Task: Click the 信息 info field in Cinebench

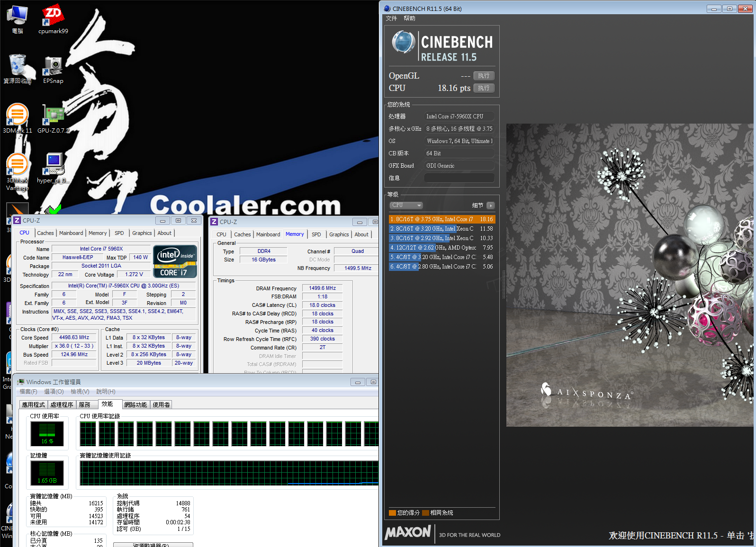Action: click(459, 178)
